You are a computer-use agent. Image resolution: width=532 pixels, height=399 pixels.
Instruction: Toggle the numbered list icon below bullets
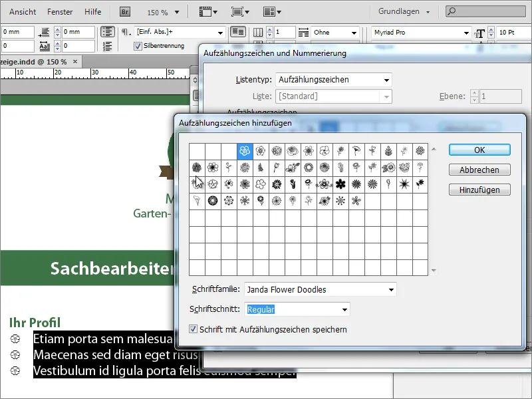[x=108, y=46]
